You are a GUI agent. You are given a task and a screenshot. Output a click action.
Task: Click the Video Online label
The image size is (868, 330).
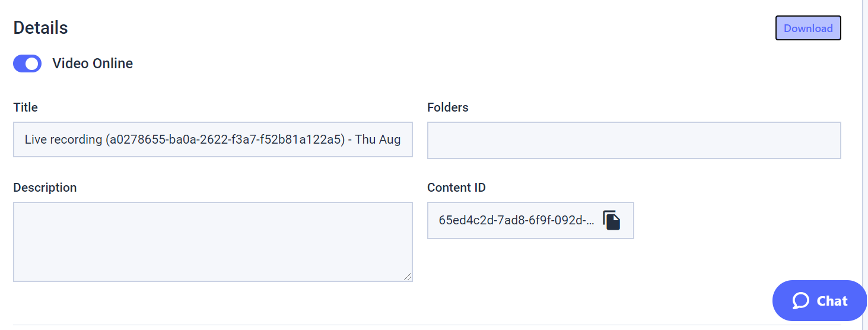pos(93,64)
